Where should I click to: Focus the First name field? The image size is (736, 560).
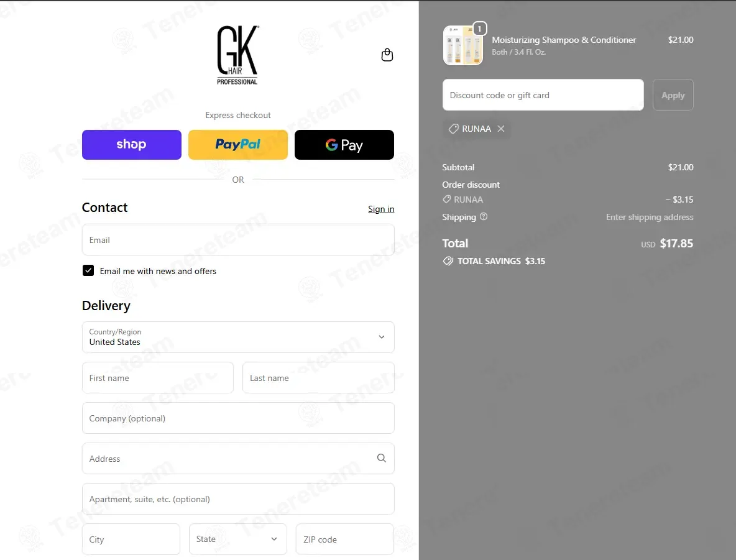158,377
